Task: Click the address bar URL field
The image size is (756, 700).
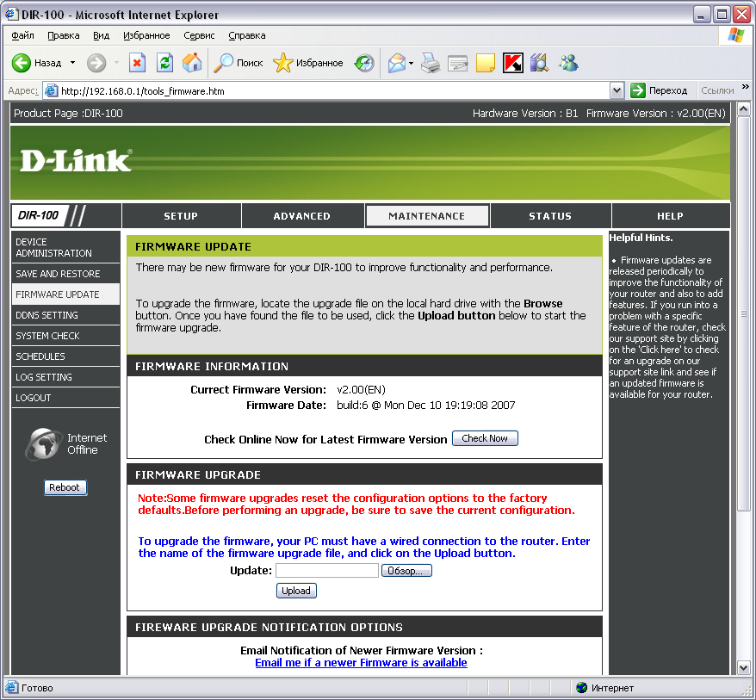Action: (326, 90)
